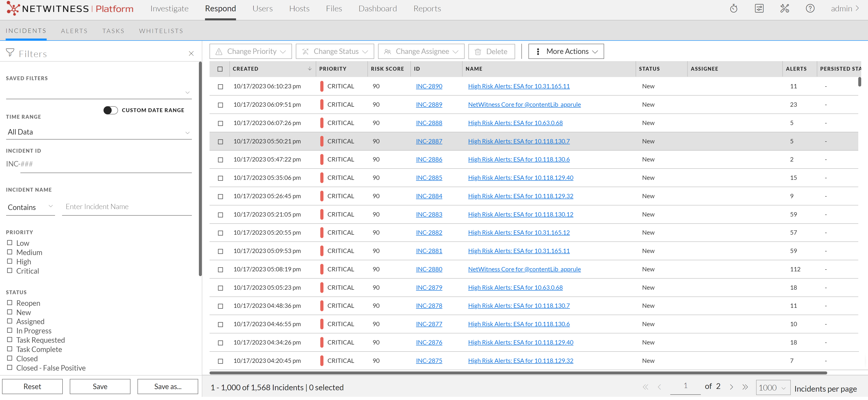Expand the Change Priority dropdown

pos(250,52)
